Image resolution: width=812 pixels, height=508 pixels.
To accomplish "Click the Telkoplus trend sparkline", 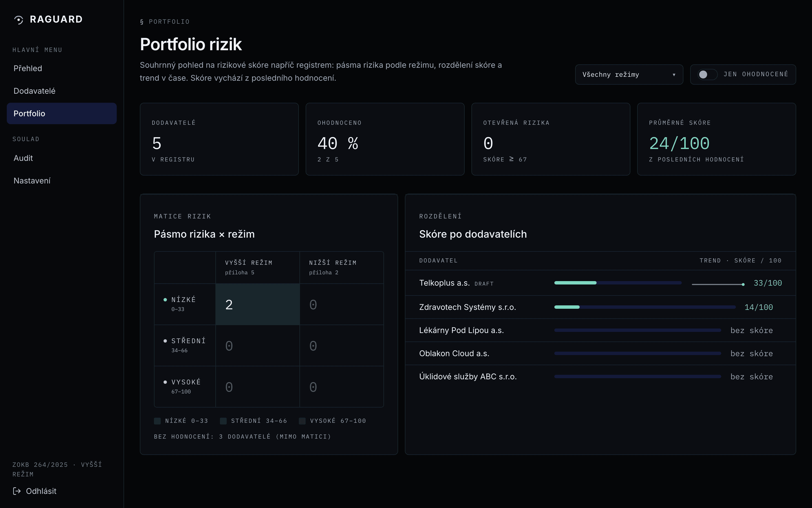I will coord(718,284).
